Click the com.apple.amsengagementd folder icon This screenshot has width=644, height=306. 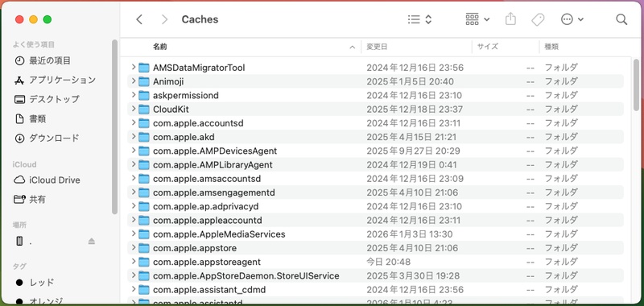(144, 192)
